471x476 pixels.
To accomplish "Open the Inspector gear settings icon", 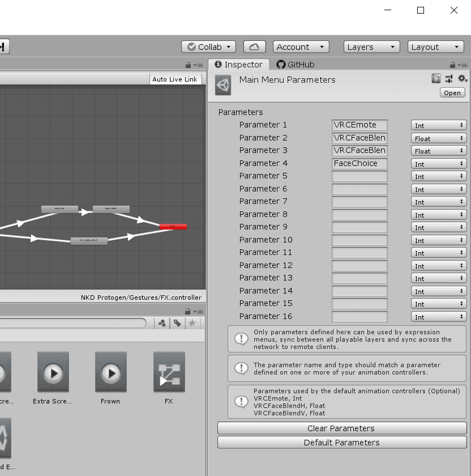I will [x=462, y=79].
